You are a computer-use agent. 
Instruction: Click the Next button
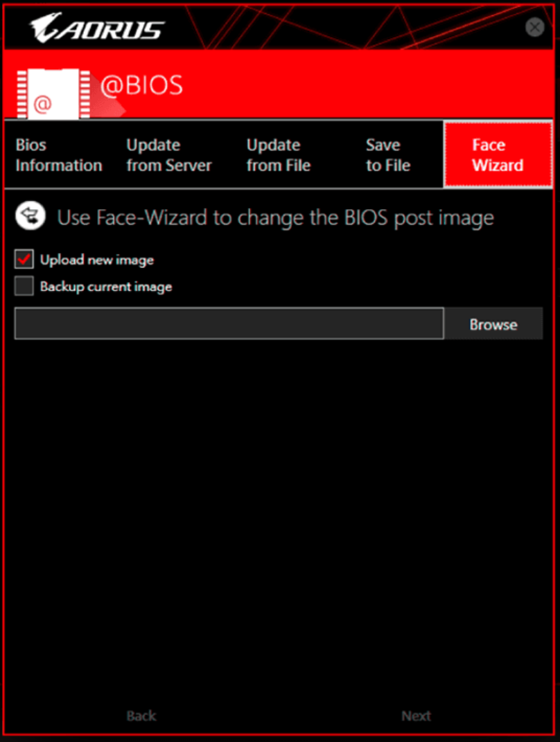tap(416, 716)
